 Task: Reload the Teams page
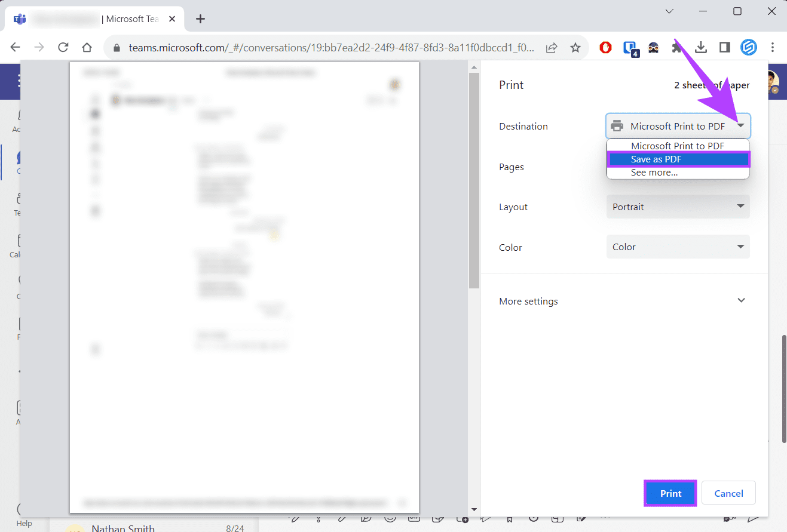coord(63,47)
